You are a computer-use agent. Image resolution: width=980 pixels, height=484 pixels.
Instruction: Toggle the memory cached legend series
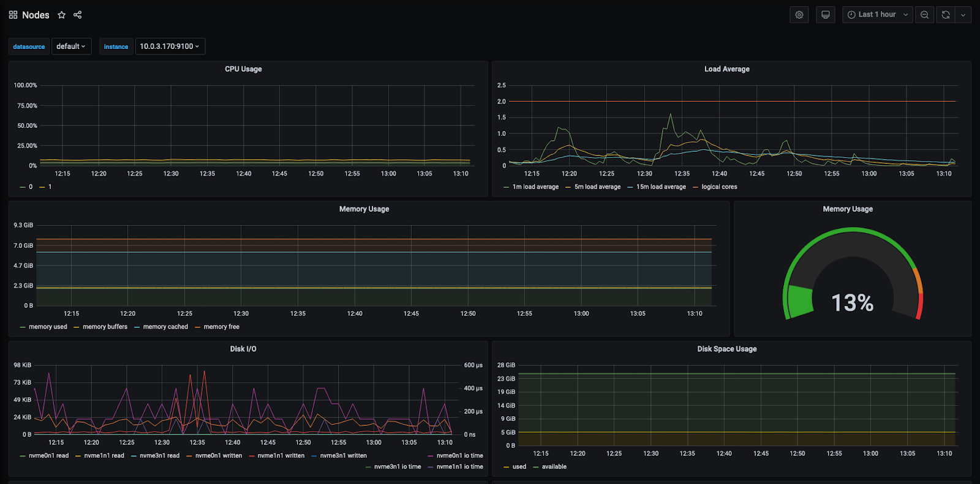[x=165, y=327]
